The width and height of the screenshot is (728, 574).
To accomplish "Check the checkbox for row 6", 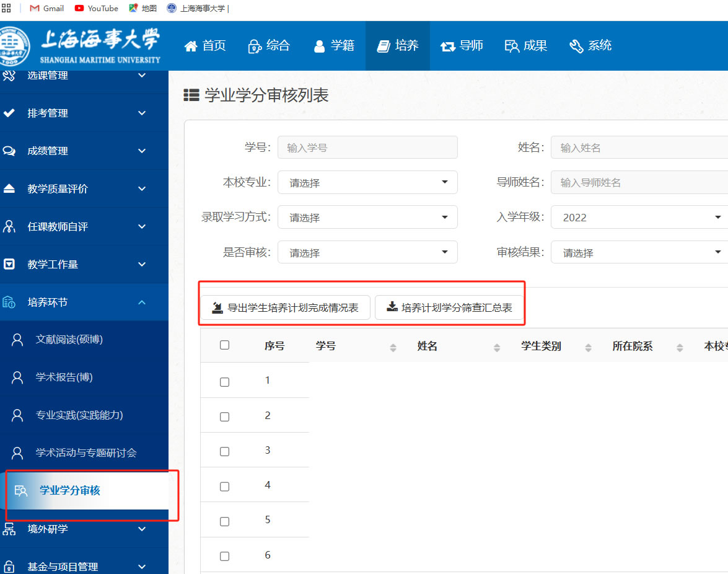I will point(225,556).
